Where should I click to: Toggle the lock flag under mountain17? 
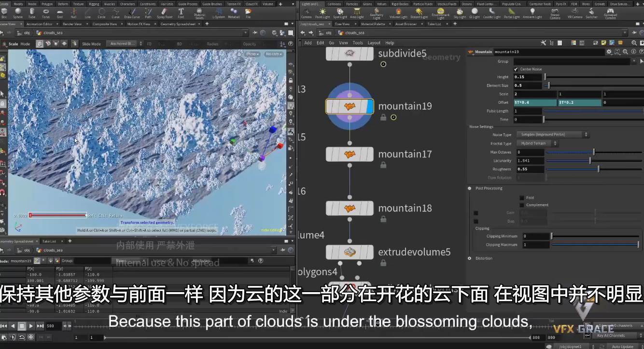pos(383,165)
